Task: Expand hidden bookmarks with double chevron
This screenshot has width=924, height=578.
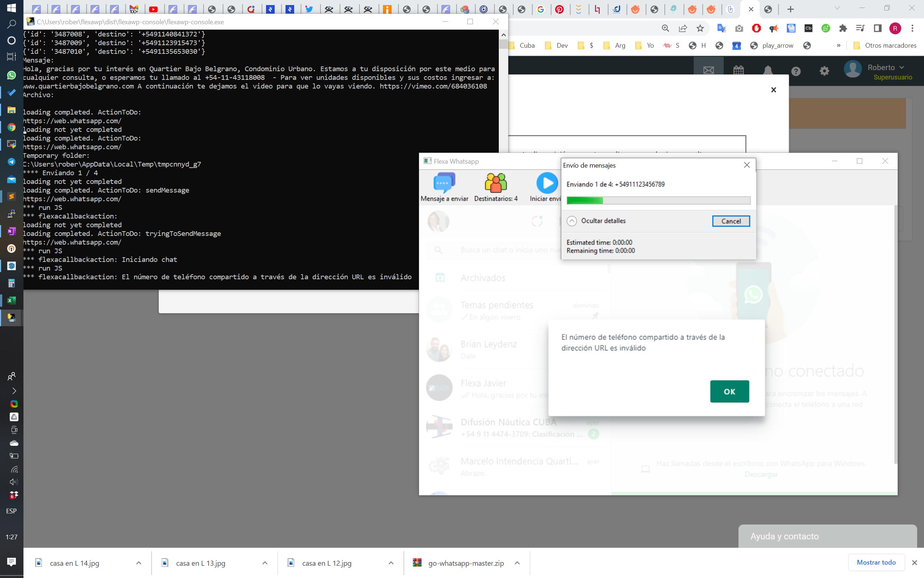Action: point(838,46)
